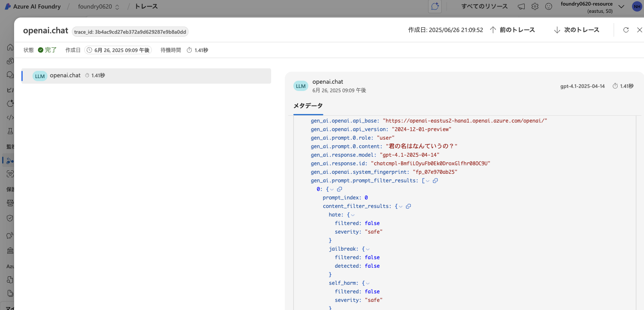Click the NH user avatar
This screenshot has height=310, width=644.
pyautogui.click(x=636, y=6)
